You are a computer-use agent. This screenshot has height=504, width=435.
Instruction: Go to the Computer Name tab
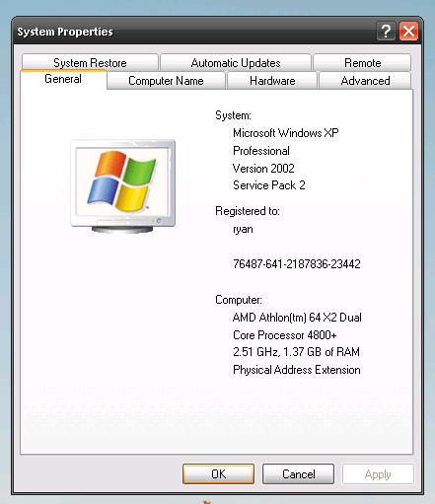pyautogui.click(x=166, y=81)
